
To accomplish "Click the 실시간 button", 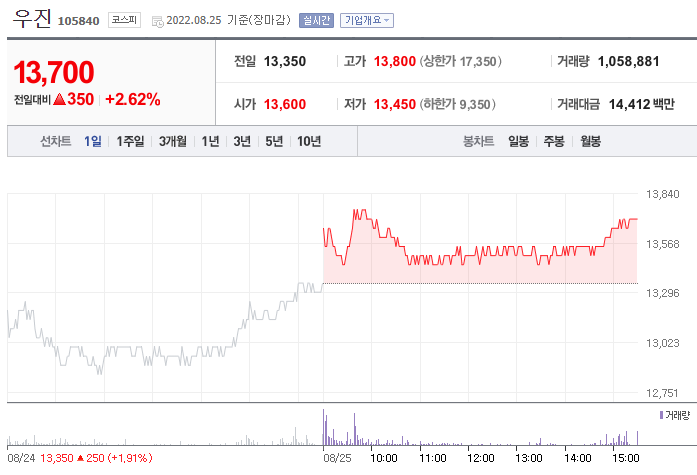I will tap(316, 20).
